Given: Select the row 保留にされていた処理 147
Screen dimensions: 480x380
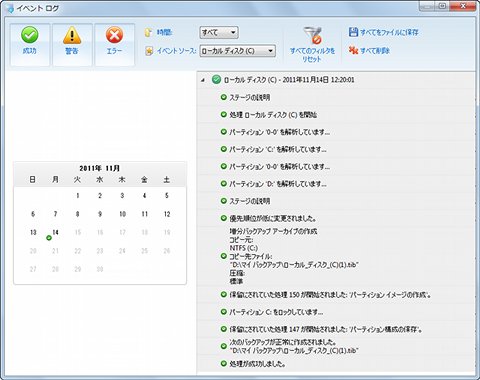Looking at the screenshot, I should coord(336,329).
